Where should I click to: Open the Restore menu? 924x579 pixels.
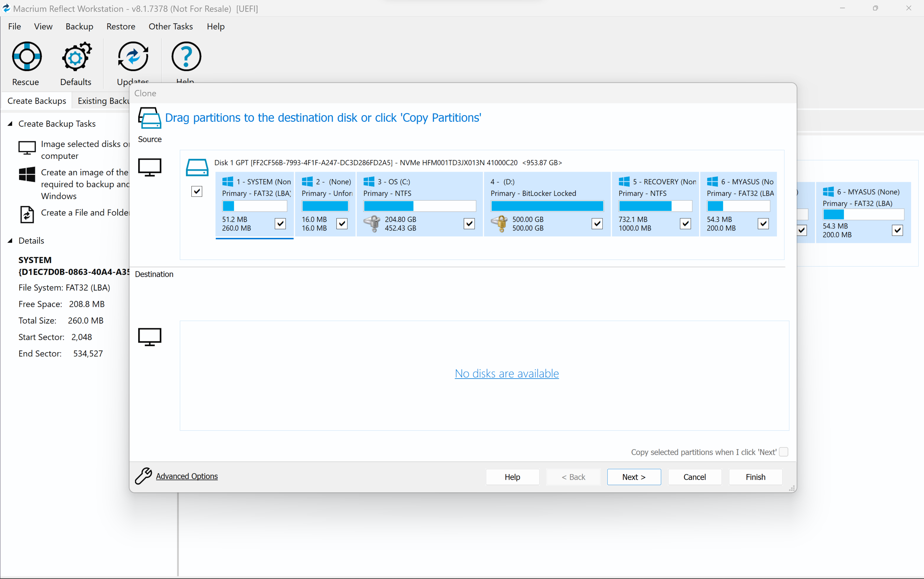[x=121, y=27]
